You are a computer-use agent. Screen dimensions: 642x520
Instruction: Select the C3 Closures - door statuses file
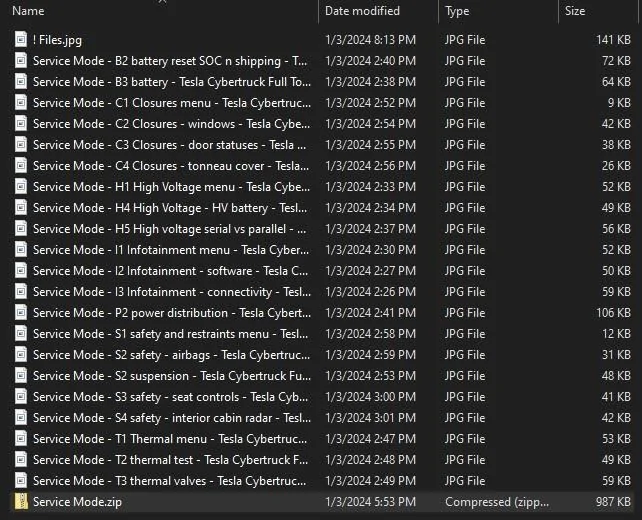170,145
